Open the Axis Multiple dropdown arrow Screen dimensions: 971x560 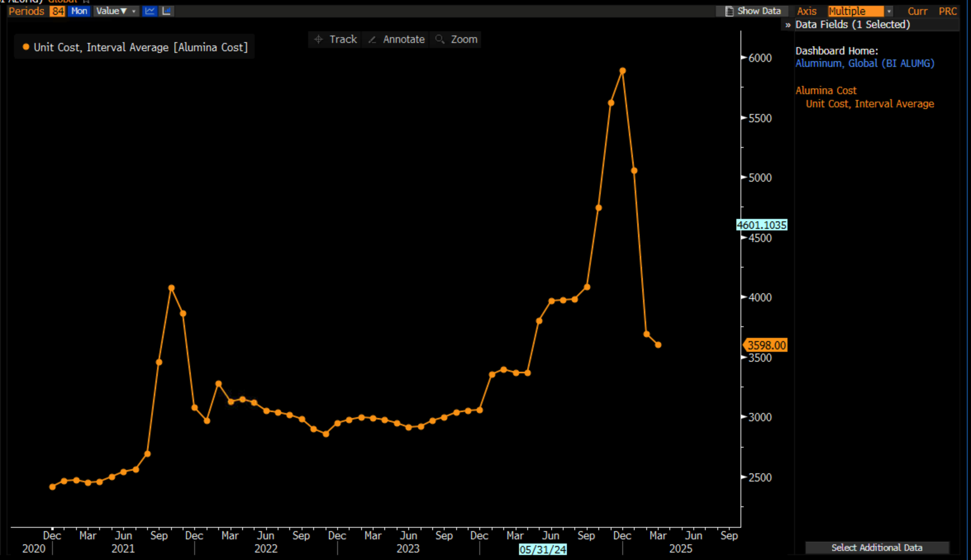click(889, 11)
